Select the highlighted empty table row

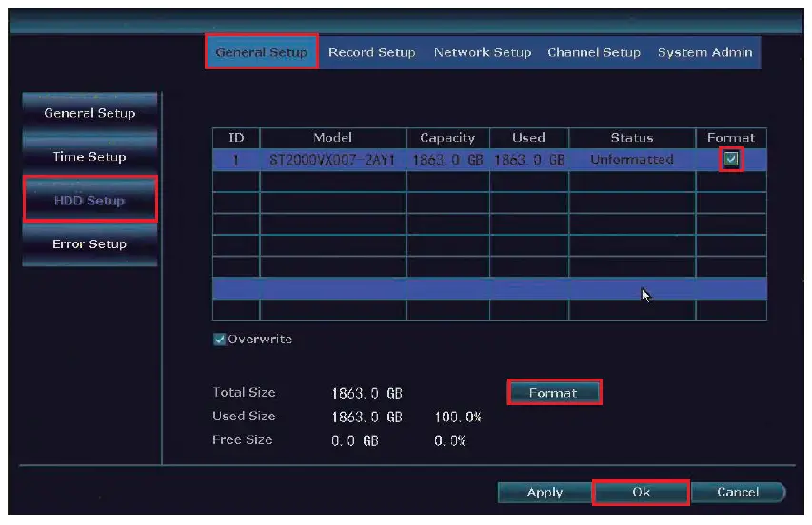pyautogui.click(x=488, y=288)
